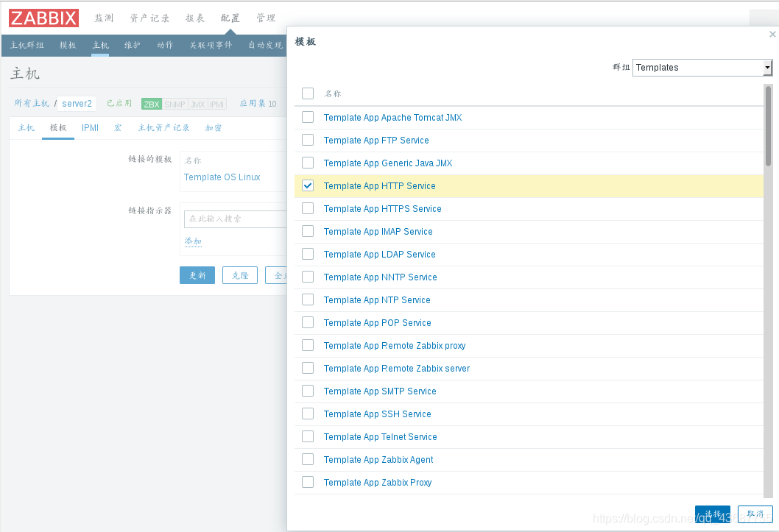Check Template App Zabbix Agent checkbox
The height and width of the screenshot is (532, 779).
[x=308, y=460]
